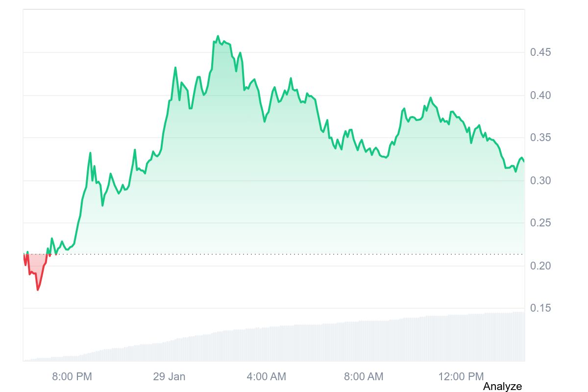The width and height of the screenshot is (588, 392).
Task: Click the Analyze button
Action: pos(502,386)
